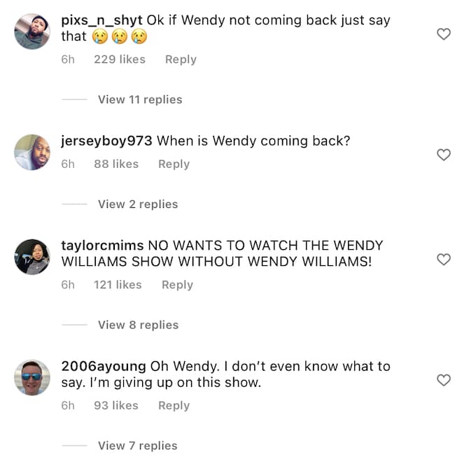This screenshot has width=476, height=464.
Task: Expand View 2 replies
Action: pos(138,204)
